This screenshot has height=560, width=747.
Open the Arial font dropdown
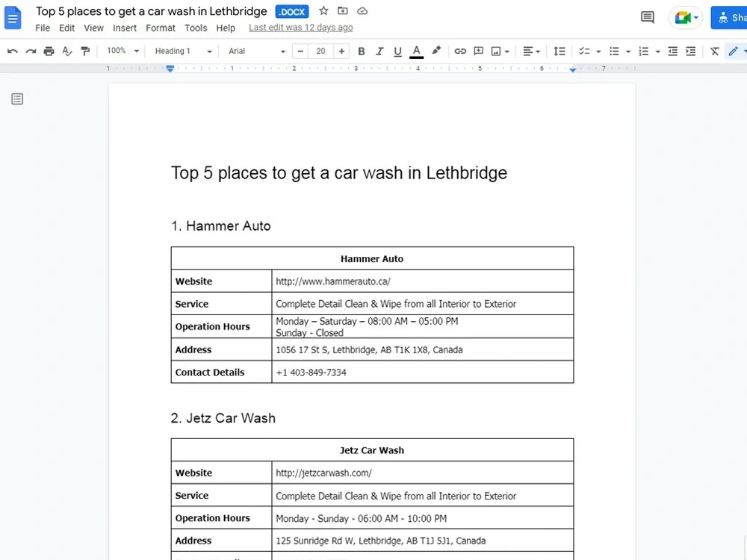257,51
